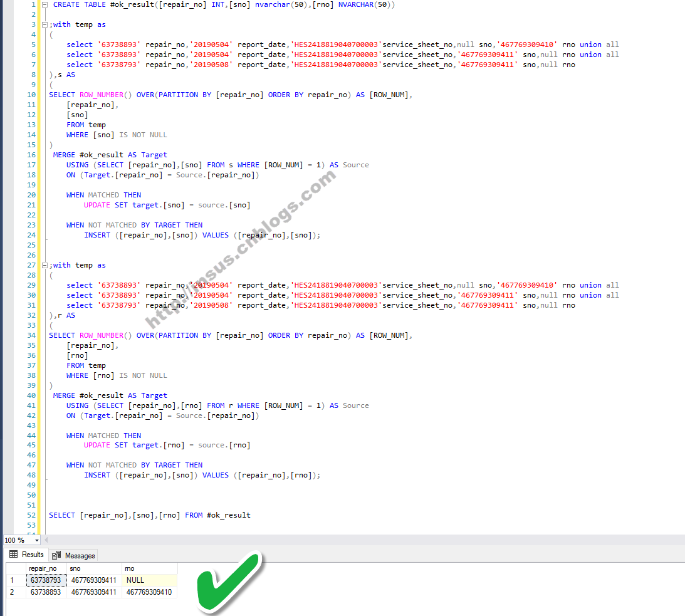The width and height of the screenshot is (685, 616).
Task: Open the 100 % zoom dropdown
Action: (x=36, y=540)
